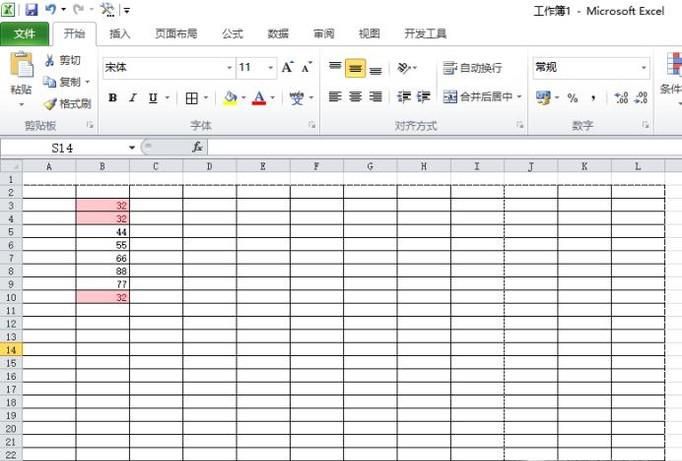Click the Select All corner button
Image resolution: width=682 pixels, height=461 pixels.
[11, 166]
